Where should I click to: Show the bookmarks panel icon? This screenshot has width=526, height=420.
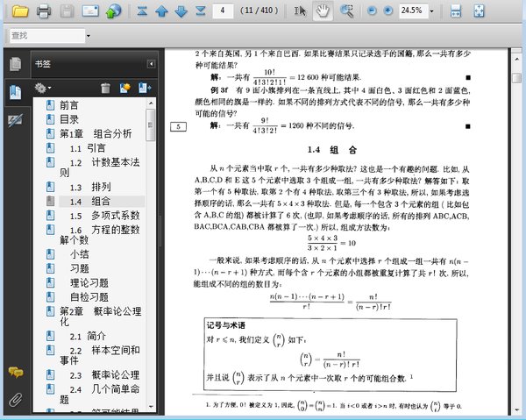(15, 93)
